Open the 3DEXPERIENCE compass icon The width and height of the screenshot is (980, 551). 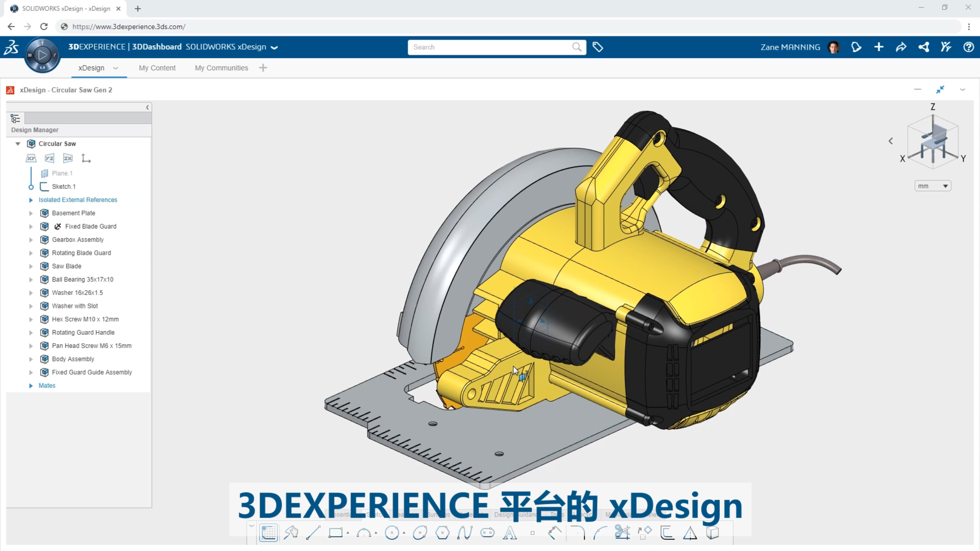(x=42, y=54)
